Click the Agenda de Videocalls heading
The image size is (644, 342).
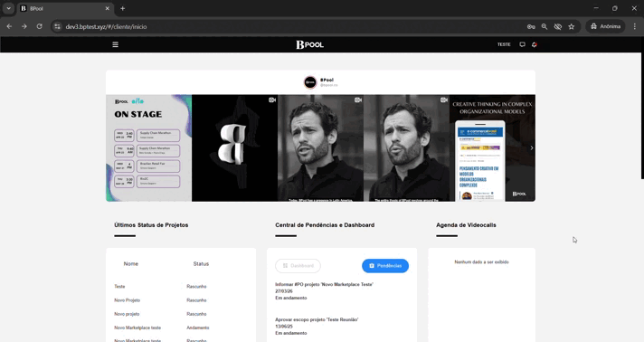(466, 225)
